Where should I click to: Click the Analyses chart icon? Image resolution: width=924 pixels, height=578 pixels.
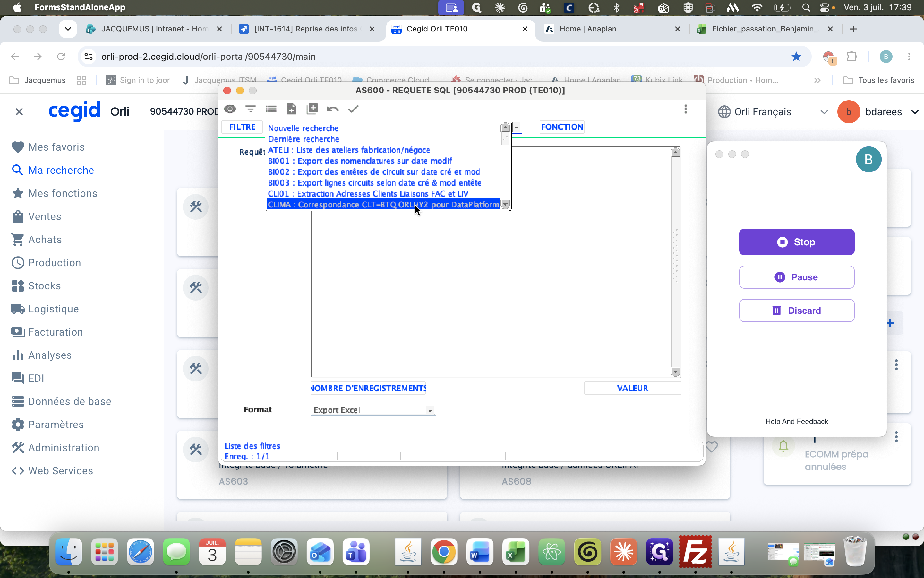click(x=18, y=355)
